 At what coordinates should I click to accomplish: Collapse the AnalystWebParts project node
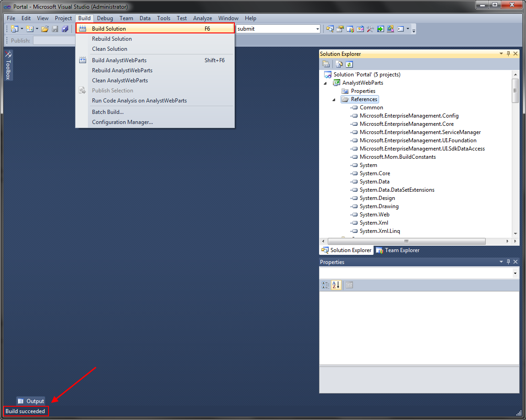click(x=325, y=83)
